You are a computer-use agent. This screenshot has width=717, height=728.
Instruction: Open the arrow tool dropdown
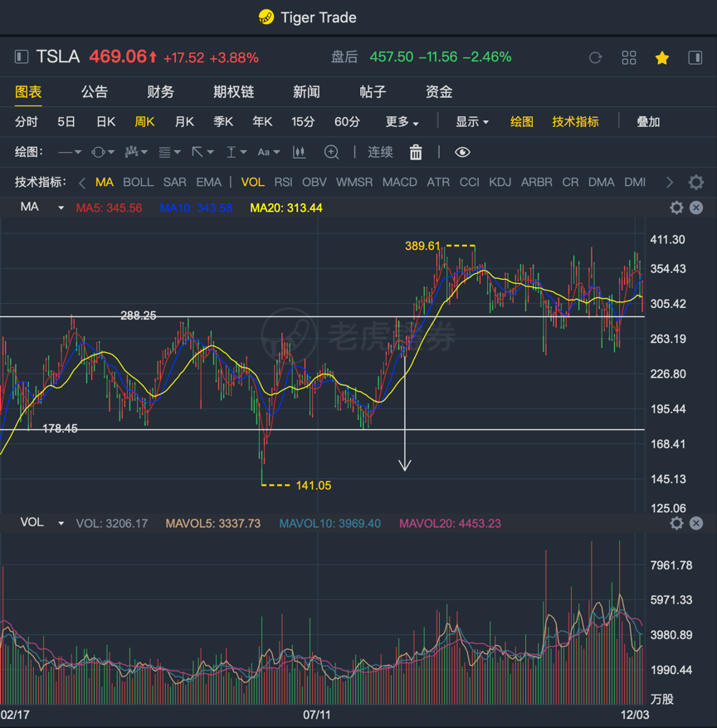pyautogui.click(x=202, y=152)
